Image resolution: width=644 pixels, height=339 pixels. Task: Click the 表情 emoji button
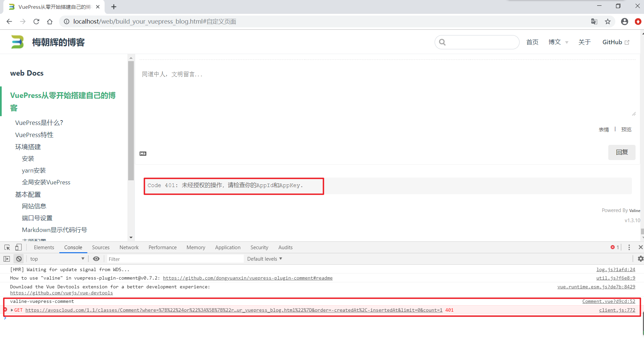(x=604, y=130)
